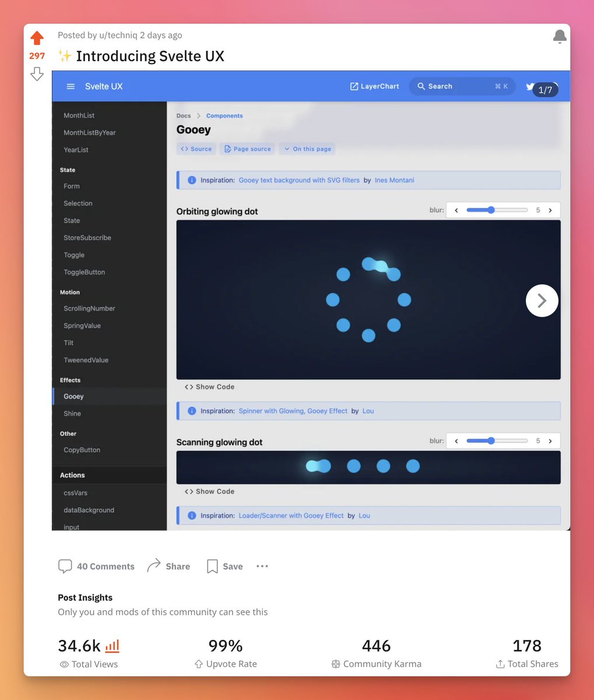Click the Lou link after Spinner inspiration
Screen dimensions: 594x700
368,411
